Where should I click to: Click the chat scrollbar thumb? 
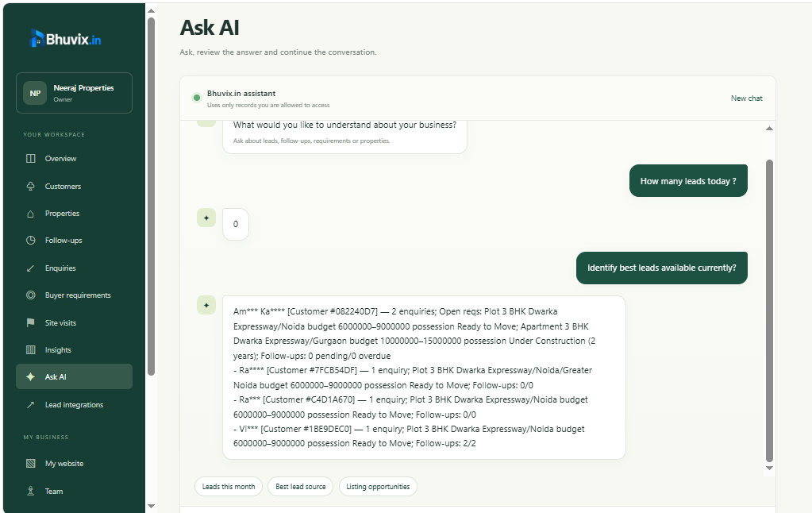770,311
